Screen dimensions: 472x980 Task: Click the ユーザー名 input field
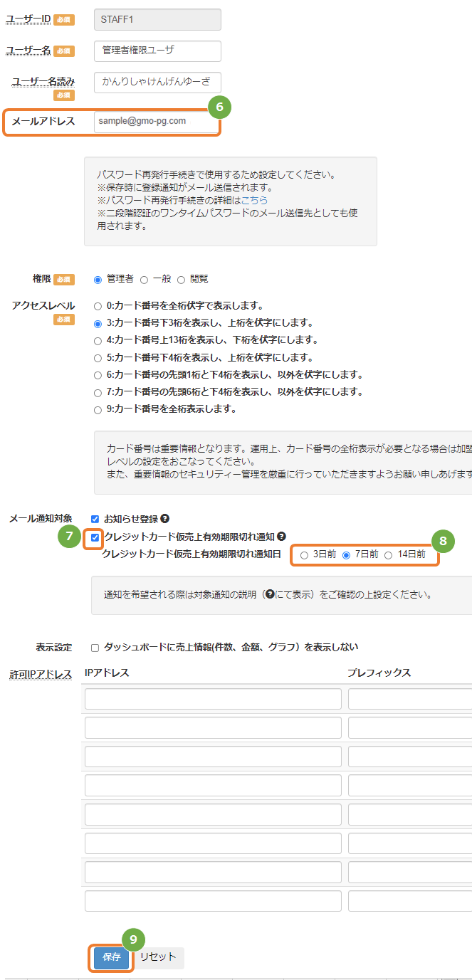point(157,51)
